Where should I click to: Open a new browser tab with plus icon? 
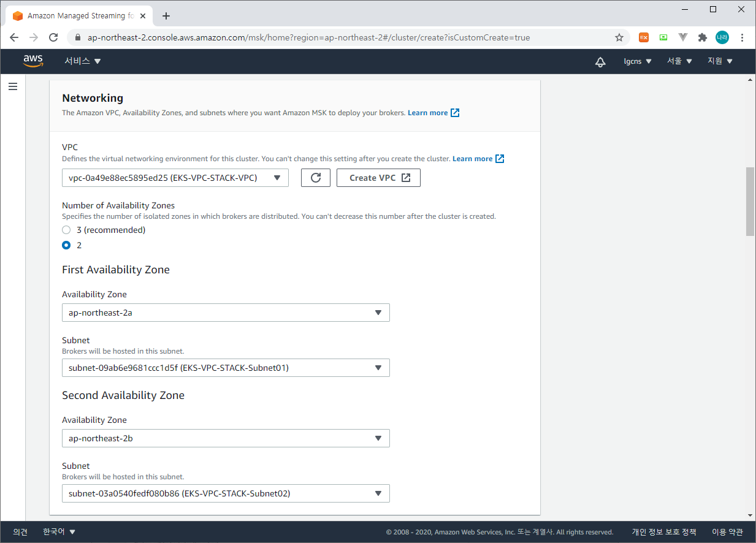coord(166,16)
